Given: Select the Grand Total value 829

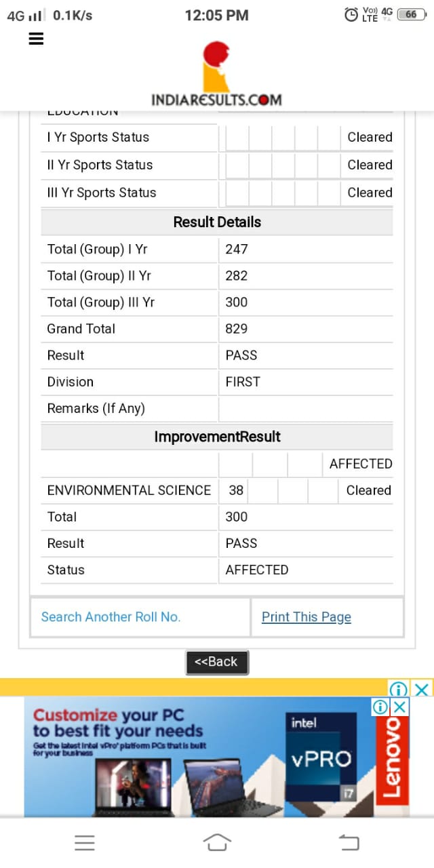Looking at the screenshot, I should (237, 329).
